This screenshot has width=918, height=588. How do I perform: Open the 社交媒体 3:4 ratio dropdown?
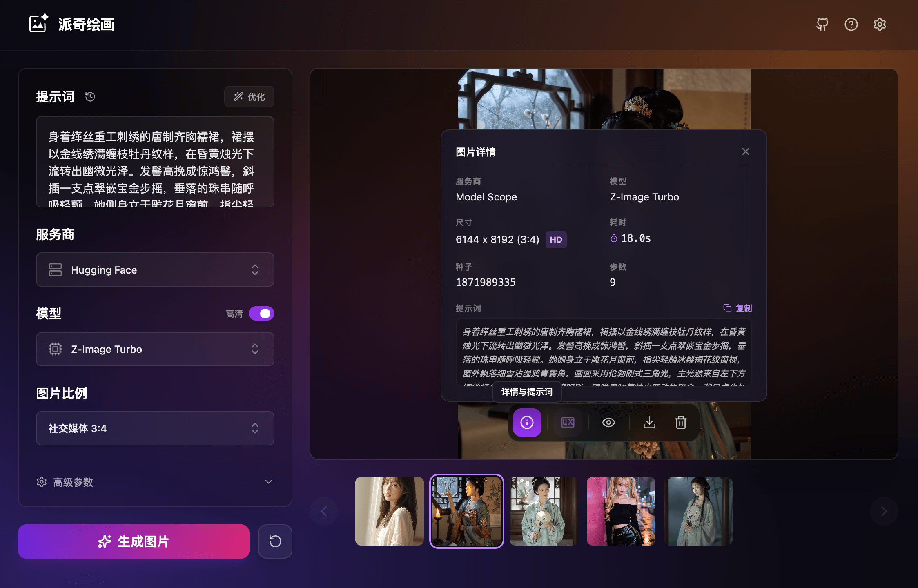coord(155,428)
